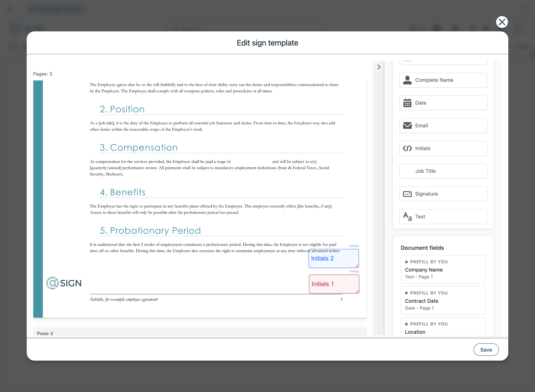535x392 pixels.
Task: Open the Company Name document field
Action: coord(443,270)
